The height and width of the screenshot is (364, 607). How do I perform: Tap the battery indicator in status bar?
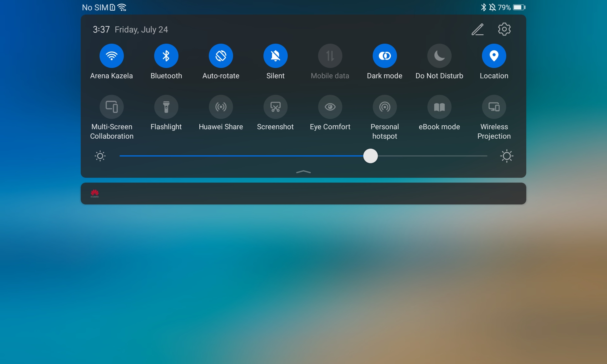[517, 7]
